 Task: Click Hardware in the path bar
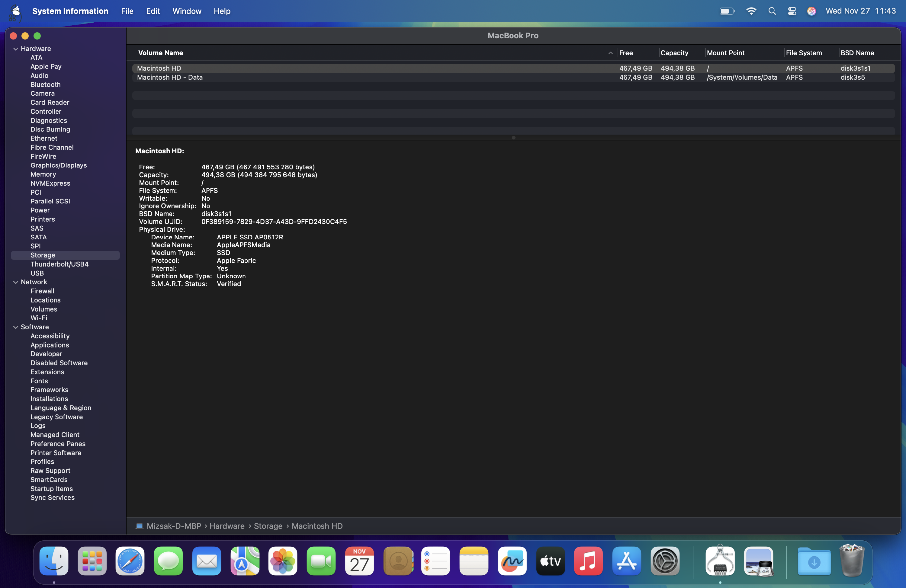pos(227,526)
